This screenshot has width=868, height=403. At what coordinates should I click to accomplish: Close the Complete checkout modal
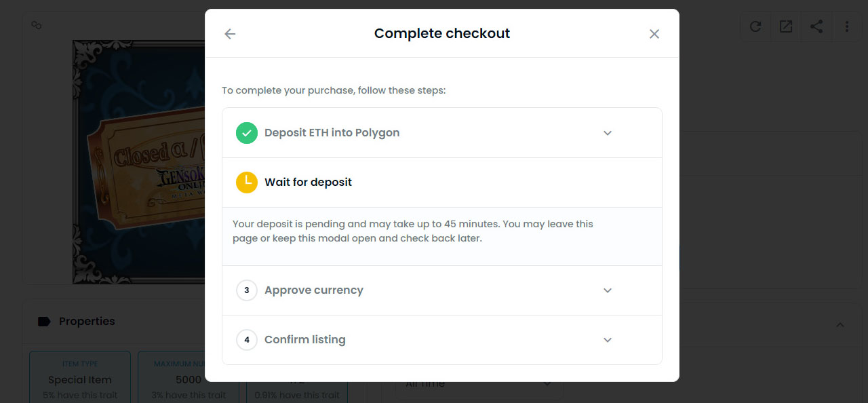click(x=654, y=34)
